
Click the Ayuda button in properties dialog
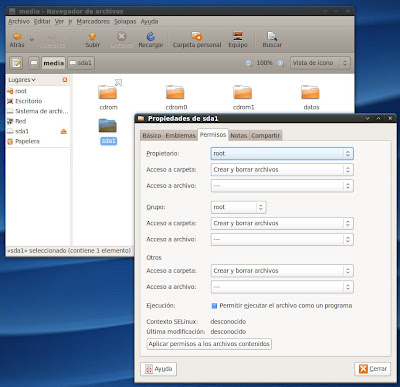(159, 369)
